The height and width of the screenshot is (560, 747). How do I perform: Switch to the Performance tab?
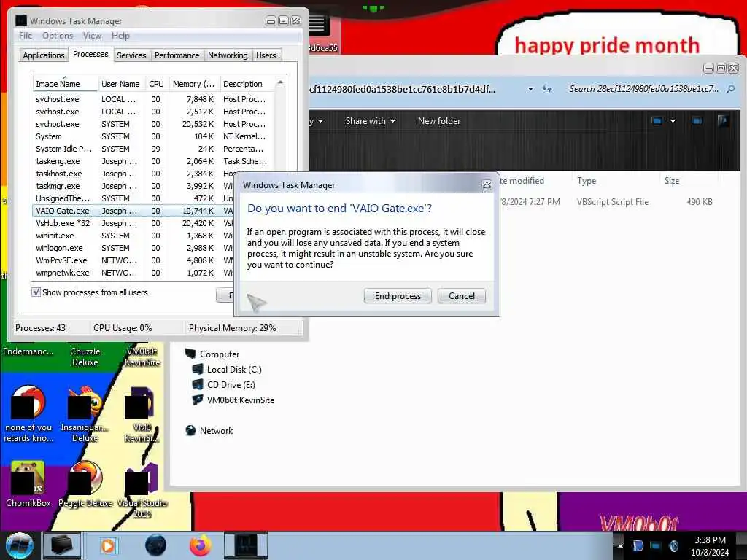[177, 55]
